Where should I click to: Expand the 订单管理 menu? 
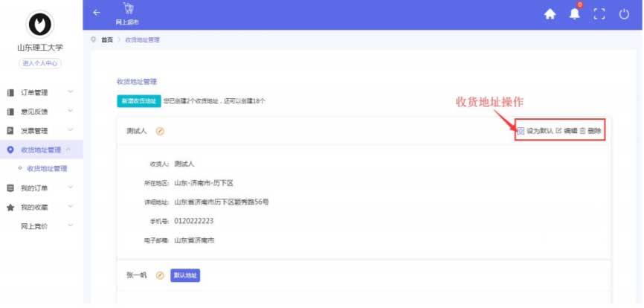coord(41,92)
